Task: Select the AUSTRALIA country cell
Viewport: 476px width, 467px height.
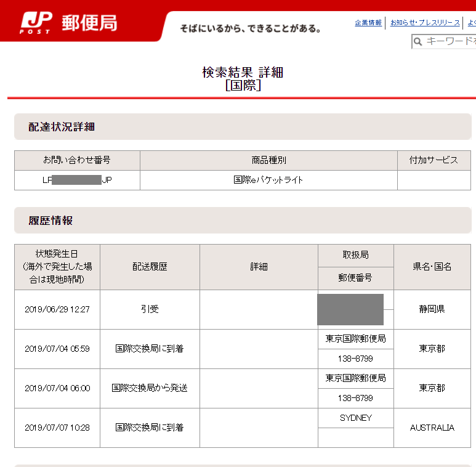Action: click(432, 428)
